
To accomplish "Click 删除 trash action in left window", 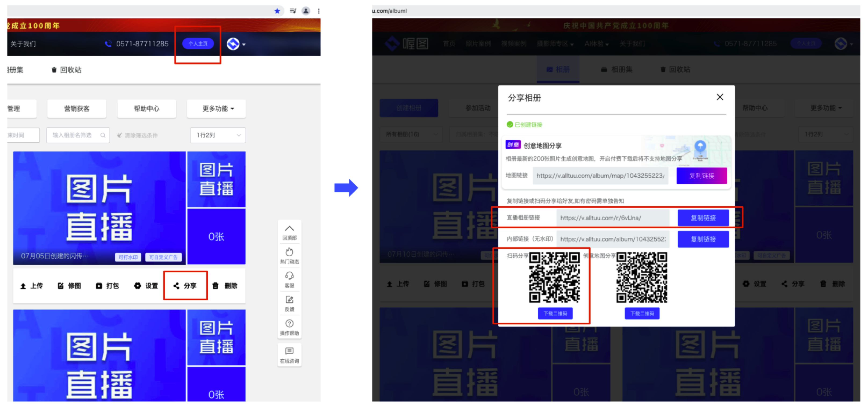I will 225,286.
